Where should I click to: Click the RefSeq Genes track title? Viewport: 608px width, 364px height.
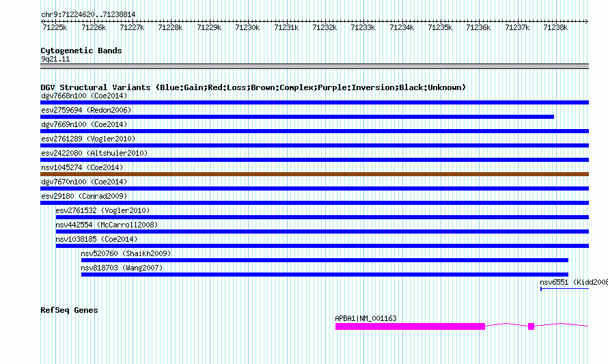pos(69,310)
